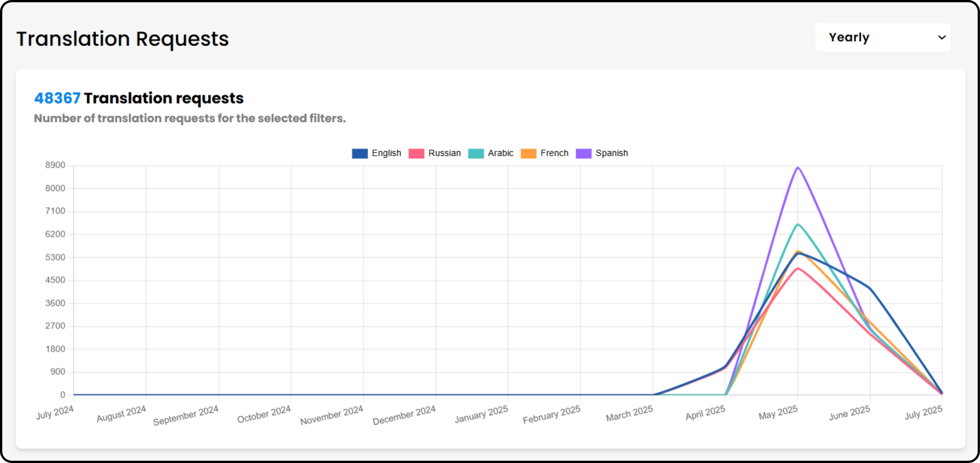
Task: Toggle the Arabic legend color swatch
Action: (476, 153)
